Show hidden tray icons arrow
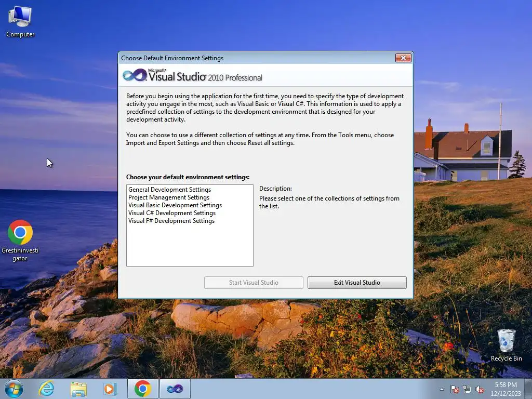Screen dimensions: 532x399 pos(442,389)
